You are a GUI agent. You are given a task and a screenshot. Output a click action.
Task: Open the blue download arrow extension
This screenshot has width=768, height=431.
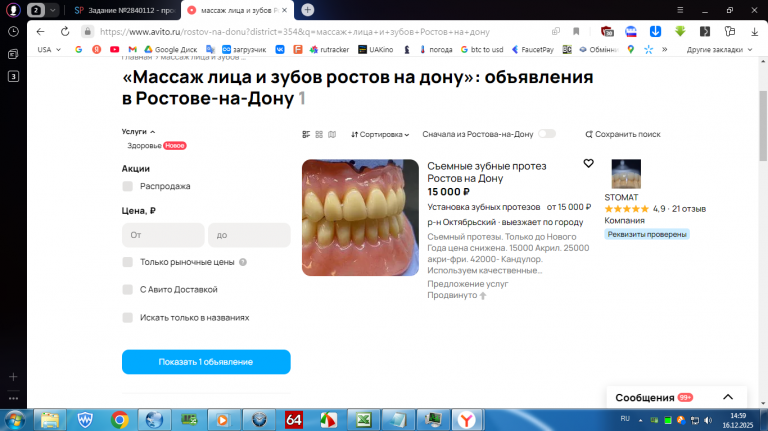coord(655,31)
